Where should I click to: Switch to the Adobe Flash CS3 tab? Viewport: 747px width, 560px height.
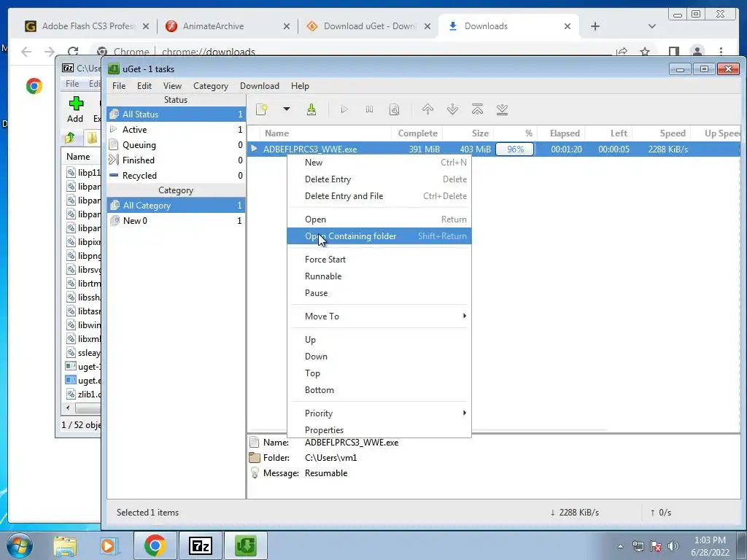[86, 26]
